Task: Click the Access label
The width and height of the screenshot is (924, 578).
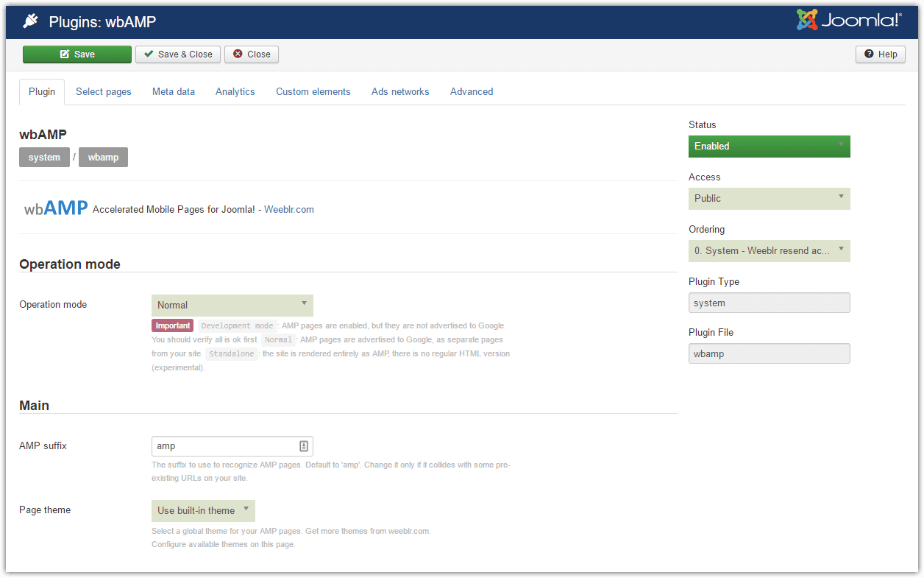Action: [x=705, y=177]
